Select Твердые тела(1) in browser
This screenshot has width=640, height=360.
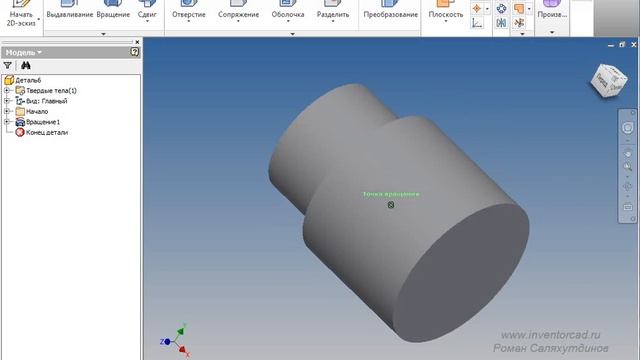46,91
